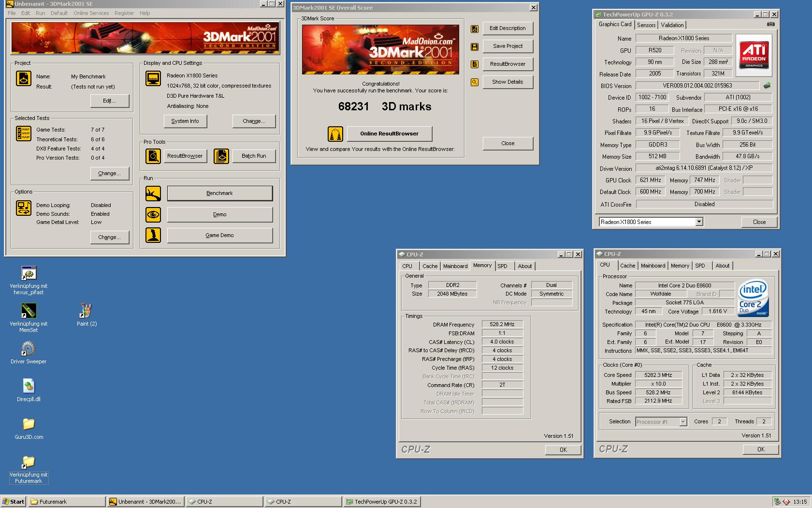Click the Game Demo button
Viewport: 812px width, 508px height.
point(220,235)
